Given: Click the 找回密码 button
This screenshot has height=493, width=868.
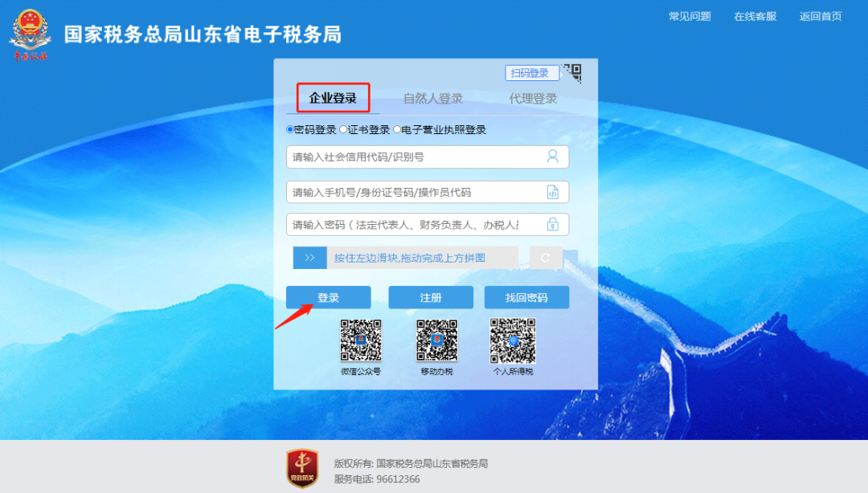Looking at the screenshot, I should pyautogui.click(x=526, y=298).
